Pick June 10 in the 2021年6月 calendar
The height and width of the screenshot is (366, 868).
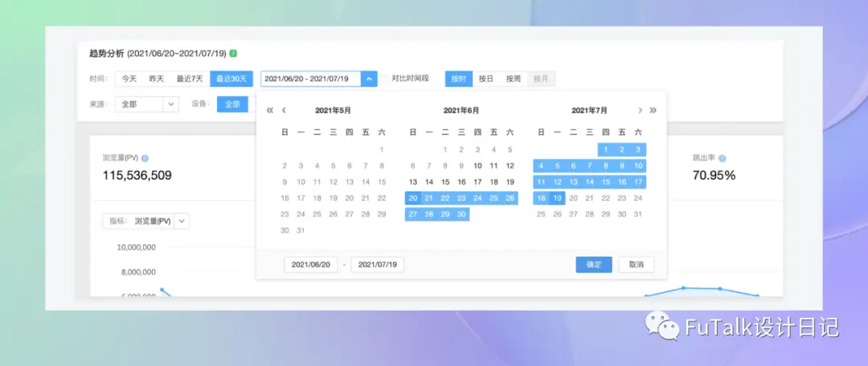(477, 165)
